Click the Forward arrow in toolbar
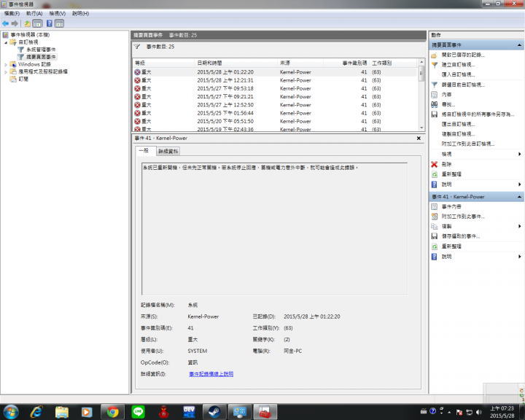This screenshot has width=525, height=420. tap(15, 23)
